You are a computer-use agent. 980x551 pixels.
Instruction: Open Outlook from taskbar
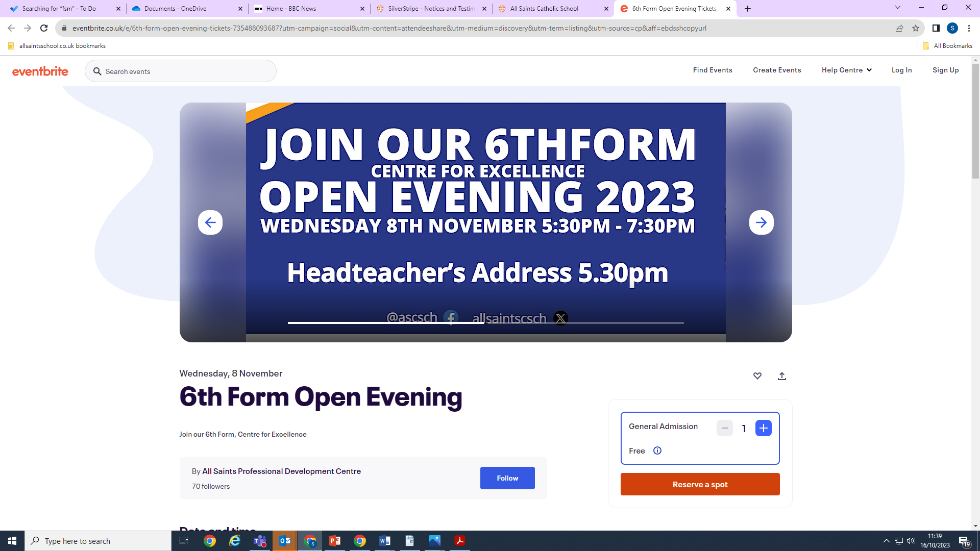point(285,541)
